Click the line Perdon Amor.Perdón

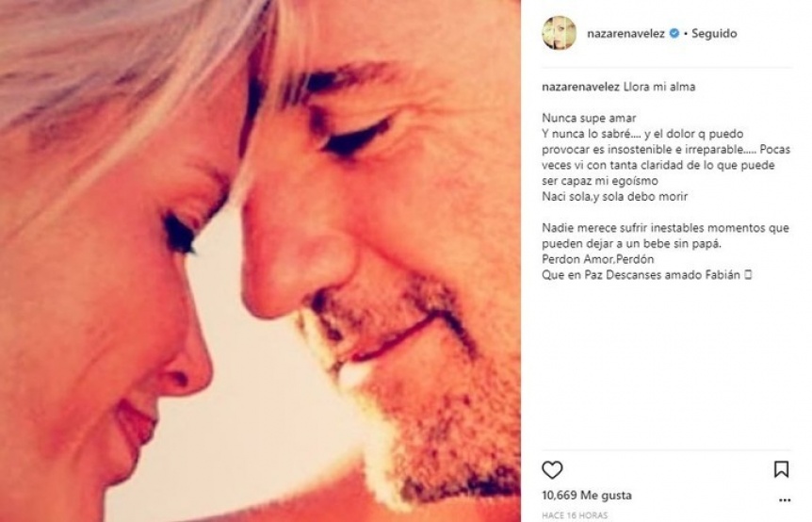point(597,259)
